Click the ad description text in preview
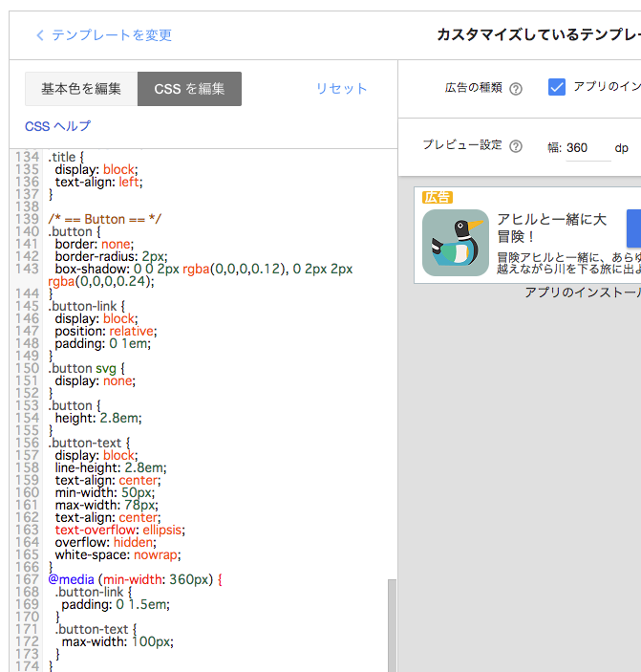This screenshot has width=641, height=672. [568, 263]
